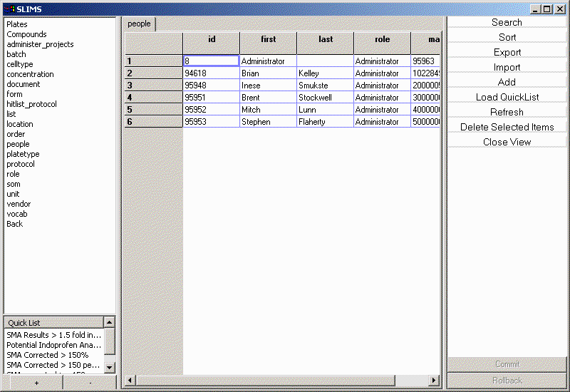Viewport: 570px width, 392px height.
Task: Select 'Potential Indopropen Ana...' quick list item
Action: pyautogui.click(x=53, y=345)
